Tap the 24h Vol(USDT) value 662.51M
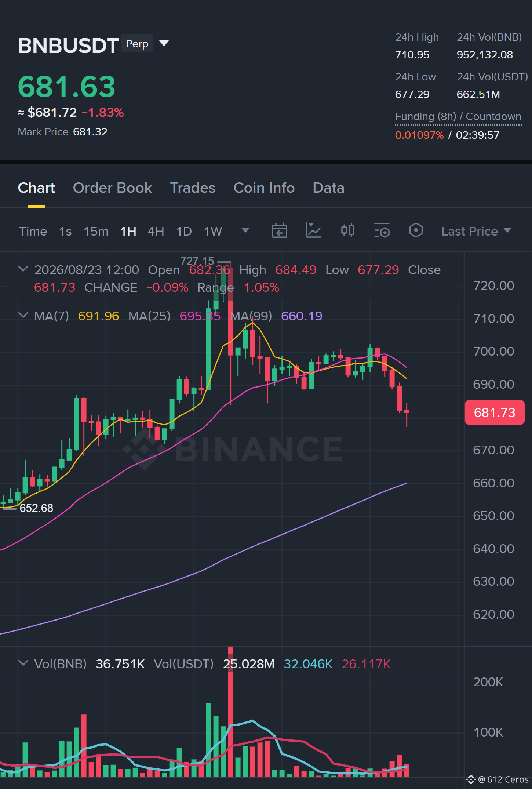Screen dimensions: 532x789 [x=478, y=94]
